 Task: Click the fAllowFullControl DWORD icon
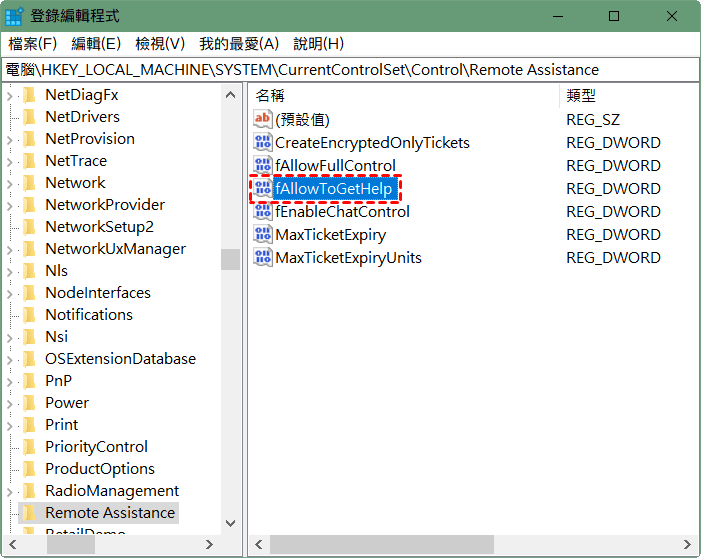click(x=263, y=166)
